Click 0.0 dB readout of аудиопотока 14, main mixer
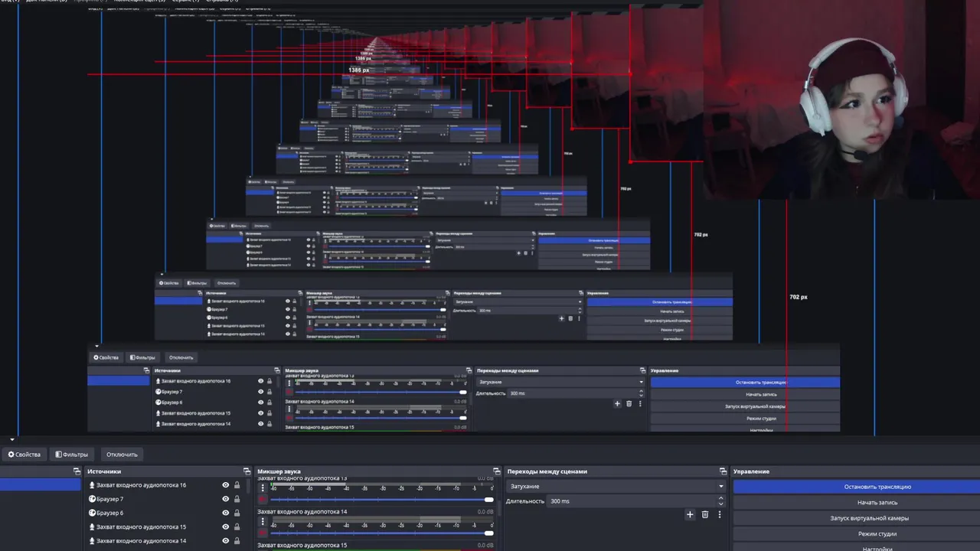This screenshot has height=551, width=980. (x=485, y=511)
